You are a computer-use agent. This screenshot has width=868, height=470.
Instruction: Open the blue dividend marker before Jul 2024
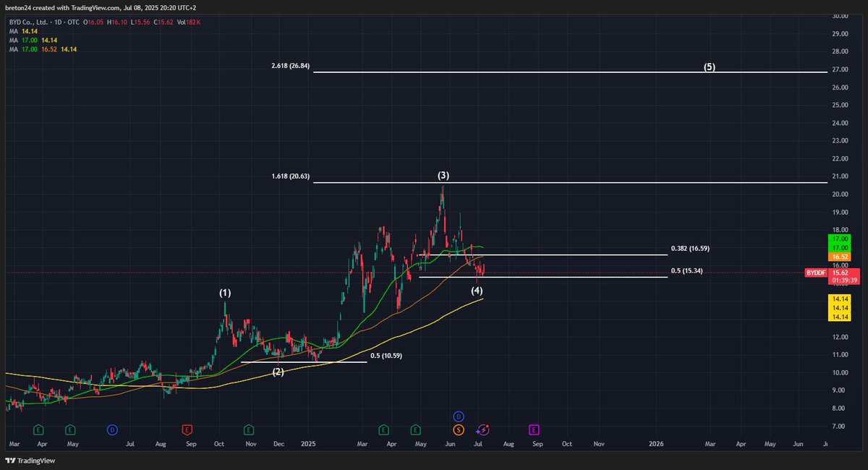click(112, 430)
